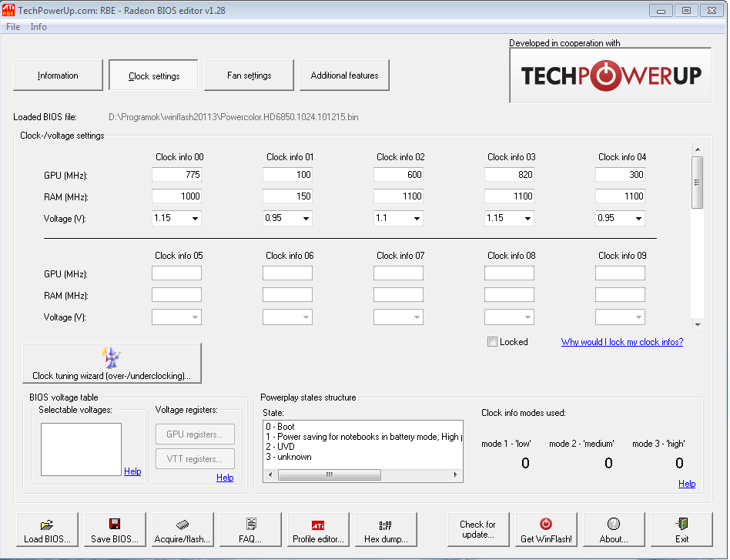The width and height of the screenshot is (730, 560).
Task: Click the Load BIOS folder icon button
Action: point(47,529)
